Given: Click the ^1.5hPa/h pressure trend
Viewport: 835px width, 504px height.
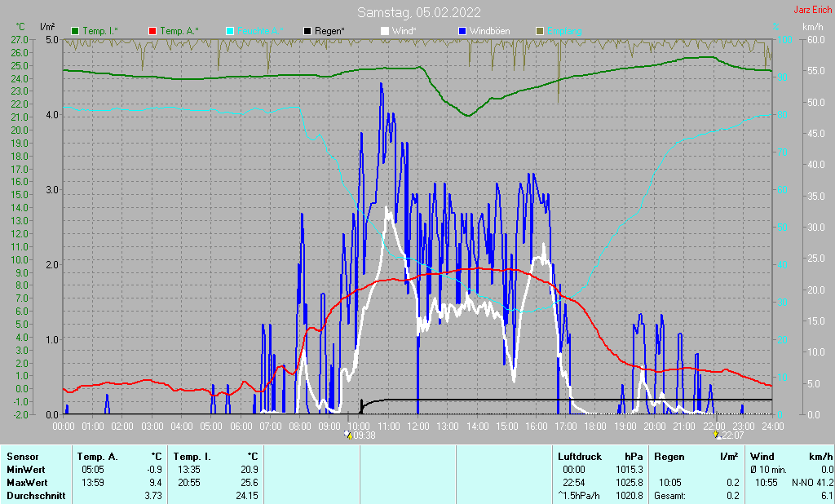Looking at the screenshot, I should [x=579, y=496].
